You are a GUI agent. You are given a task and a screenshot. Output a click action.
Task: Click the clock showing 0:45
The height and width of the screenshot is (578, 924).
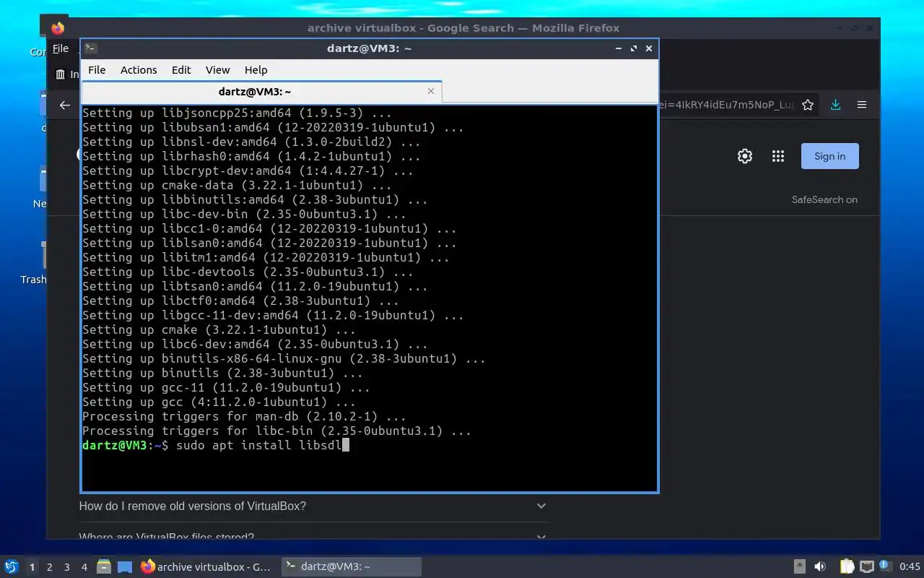coord(910,567)
